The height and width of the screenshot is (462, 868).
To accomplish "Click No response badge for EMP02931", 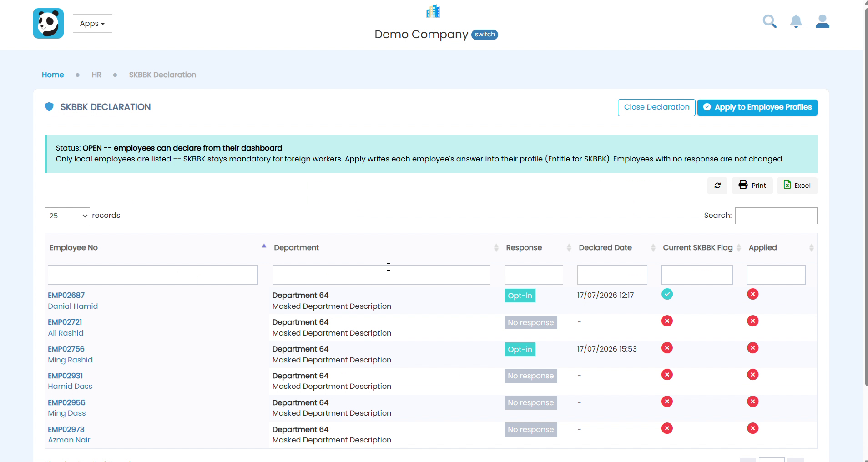I will pyautogui.click(x=531, y=376).
